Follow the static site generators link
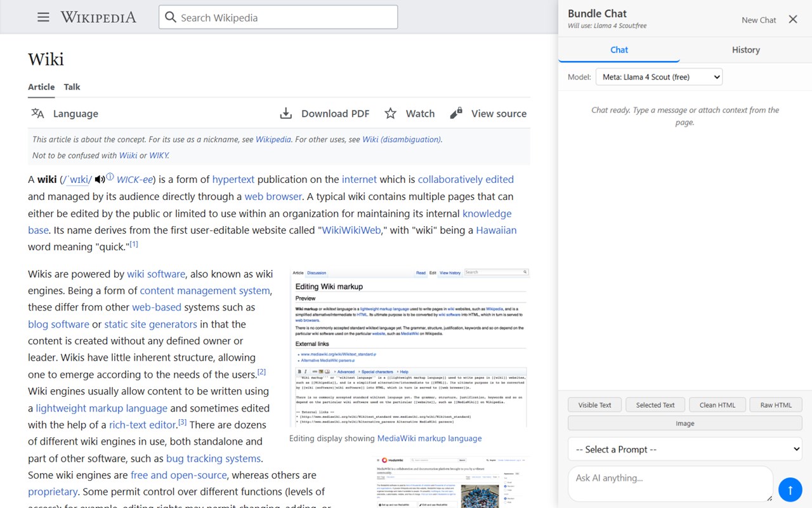Image resolution: width=812 pixels, height=508 pixels. coord(150,324)
